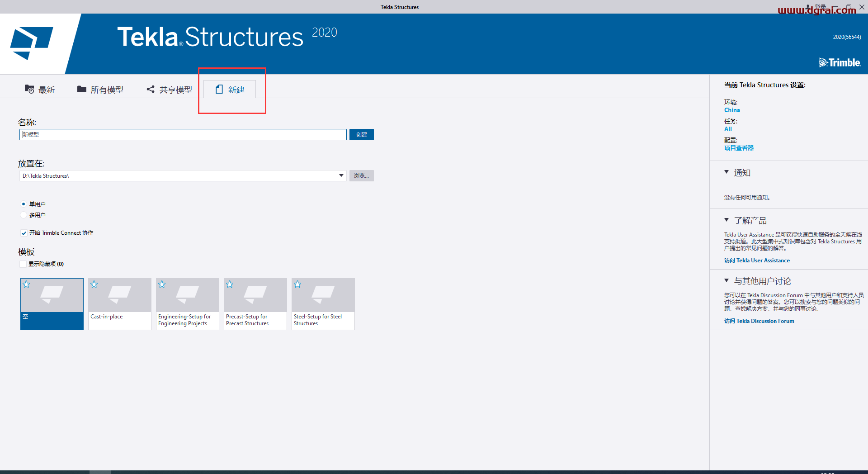868x474 pixels.
Task: Click the folder icon beside 所有模型
Action: 82,89
